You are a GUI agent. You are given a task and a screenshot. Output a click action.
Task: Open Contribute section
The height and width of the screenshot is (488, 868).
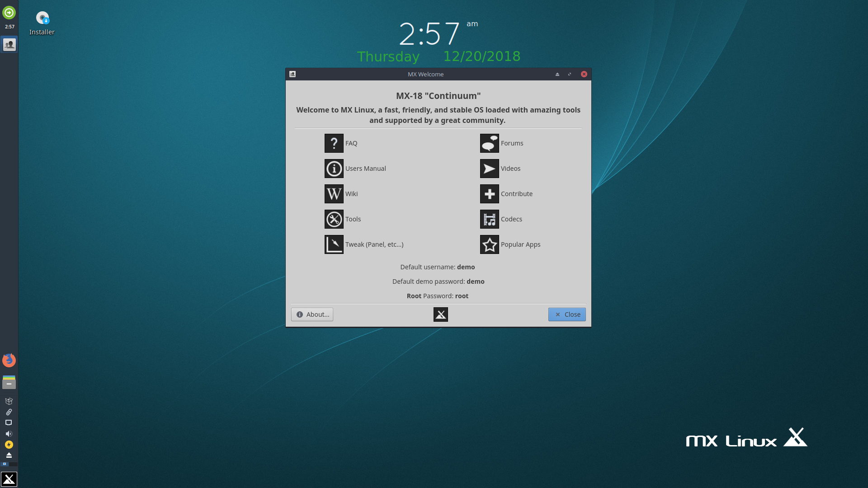(516, 193)
